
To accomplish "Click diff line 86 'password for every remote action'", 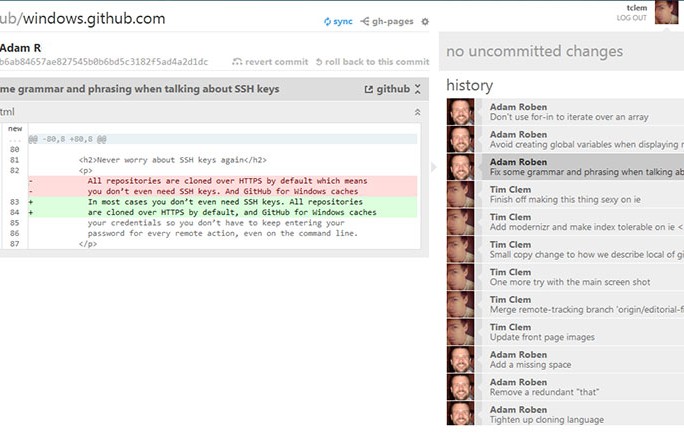I will tap(222, 233).
